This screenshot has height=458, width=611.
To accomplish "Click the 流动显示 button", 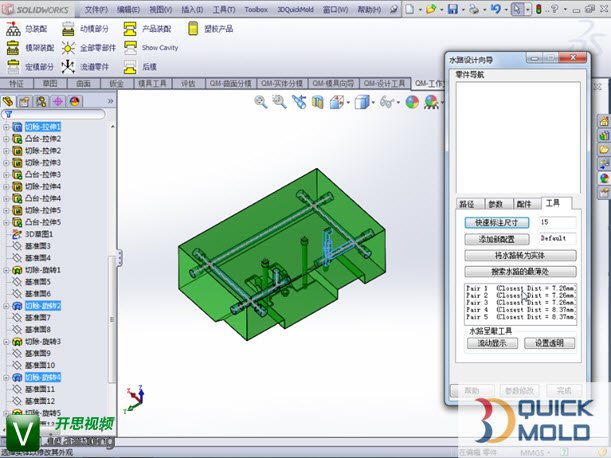I will (493, 343).
